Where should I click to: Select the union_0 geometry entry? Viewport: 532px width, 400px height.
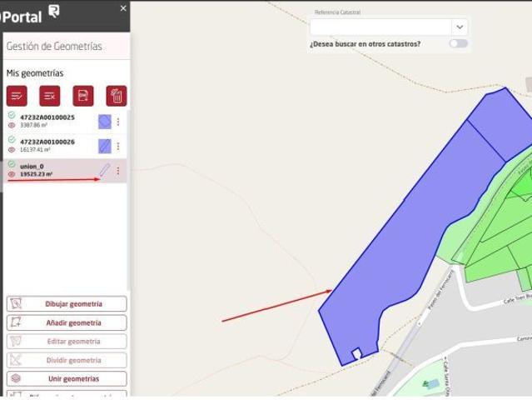[50, 170]
